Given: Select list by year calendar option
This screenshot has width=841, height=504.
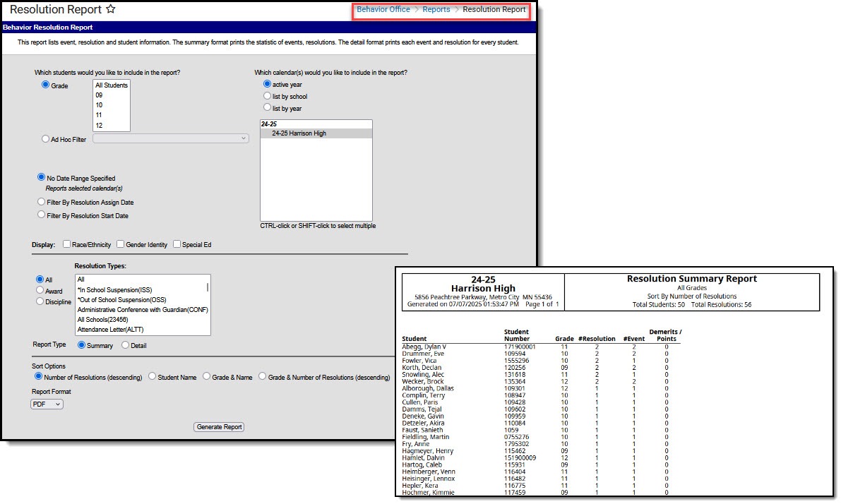Looking at the screenshot, I should 267,108.
